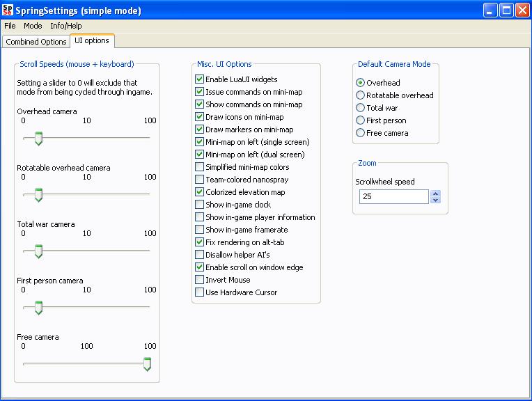
Task: Open the Mode menu
Action: (33, 26)
